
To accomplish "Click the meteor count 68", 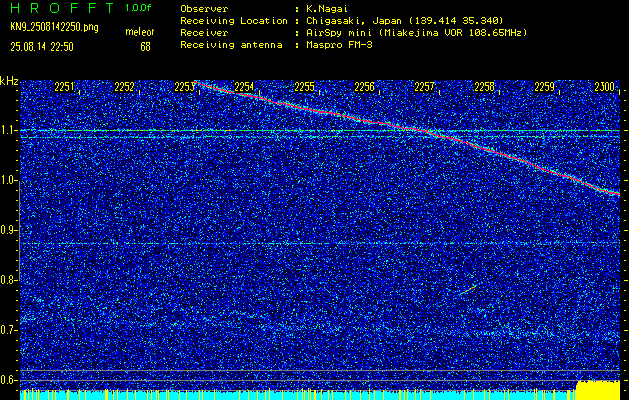I will pos(145,47).
